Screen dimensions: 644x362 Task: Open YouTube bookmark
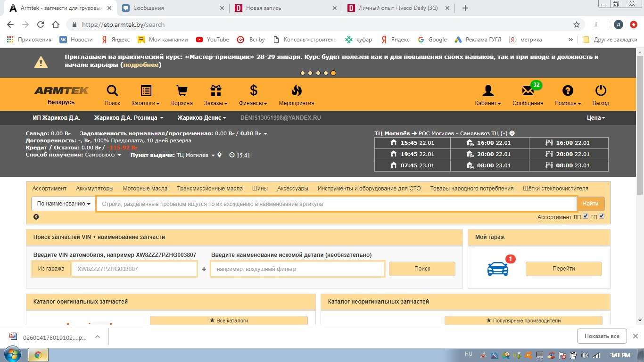click(x=213, y=40)
